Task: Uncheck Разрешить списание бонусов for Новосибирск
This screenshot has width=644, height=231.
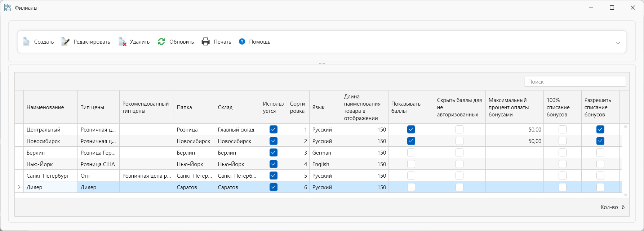Action: click(600, 141)
